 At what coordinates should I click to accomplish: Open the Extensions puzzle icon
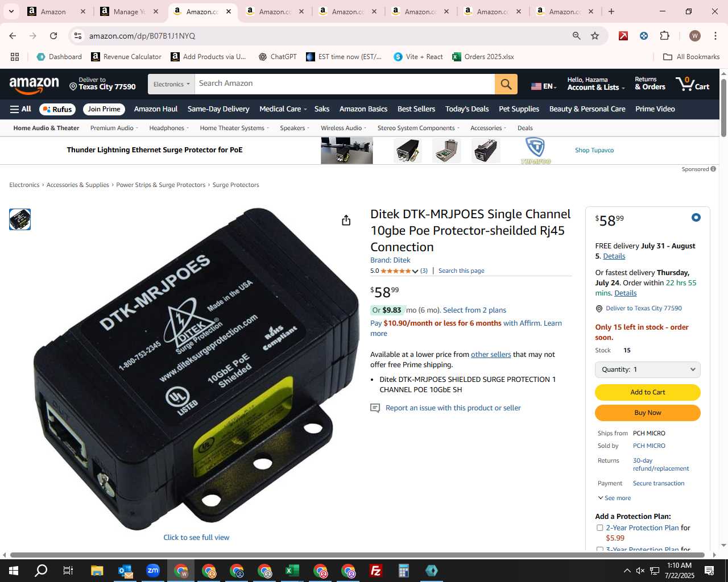[x=664, y=36]
